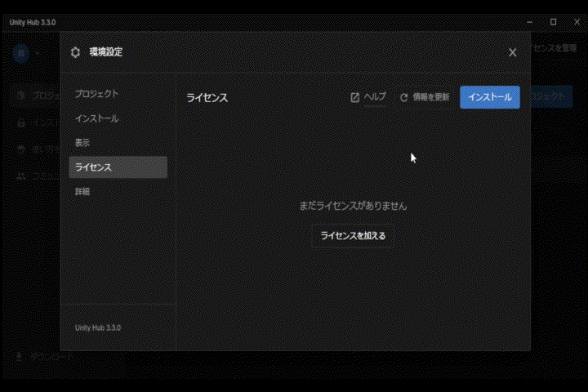
Task: Click the ライセンス heading text
Action: 207,98
